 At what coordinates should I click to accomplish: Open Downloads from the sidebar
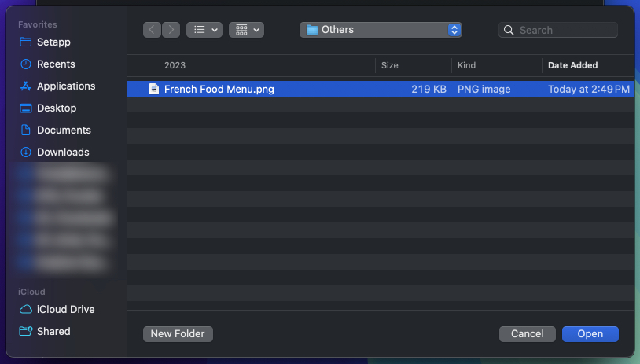63,152
